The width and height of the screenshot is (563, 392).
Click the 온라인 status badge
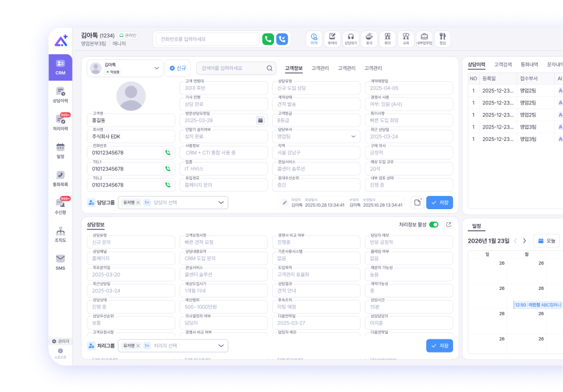pos(128,35)
